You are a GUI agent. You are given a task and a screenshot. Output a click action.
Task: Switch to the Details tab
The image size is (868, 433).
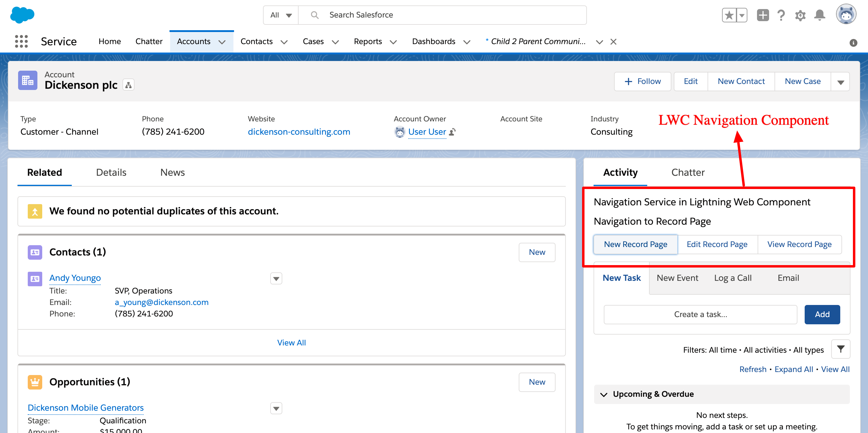coord(111,172)
